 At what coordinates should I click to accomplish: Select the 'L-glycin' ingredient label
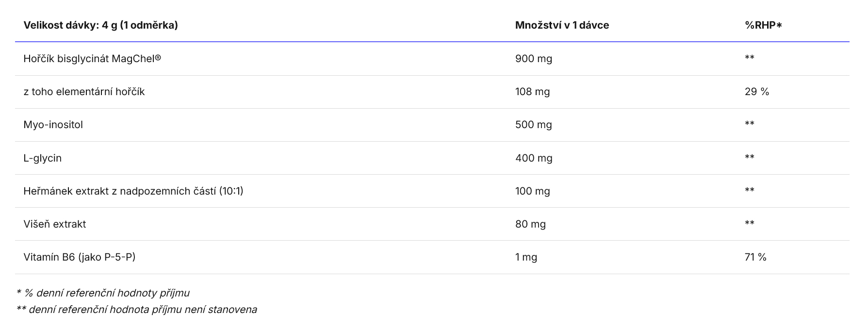tap(42, 158)
